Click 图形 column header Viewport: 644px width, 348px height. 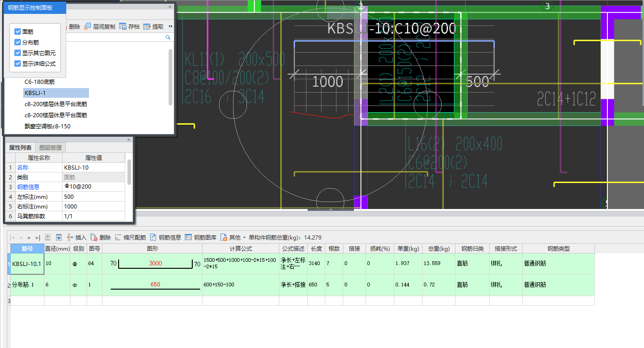point(152,248)
